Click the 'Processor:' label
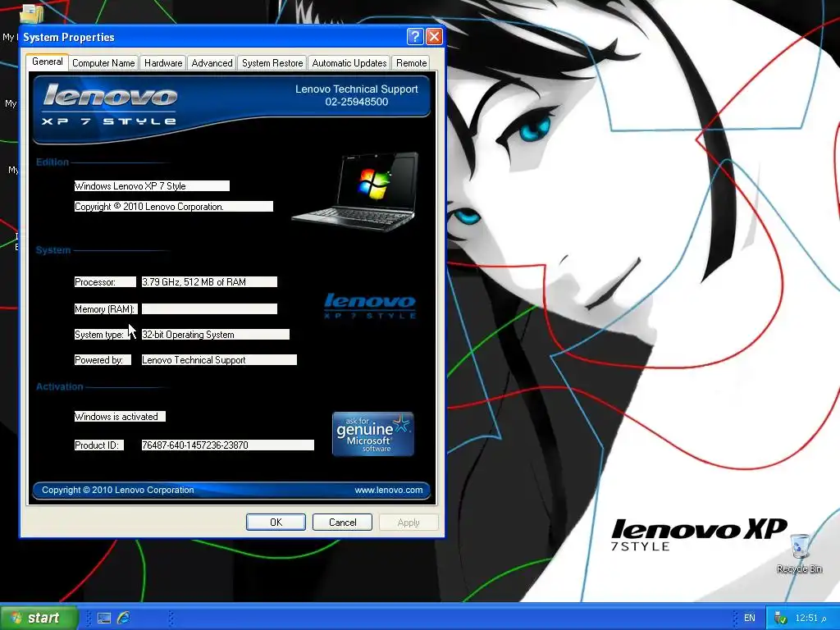 tap(105, 282)
